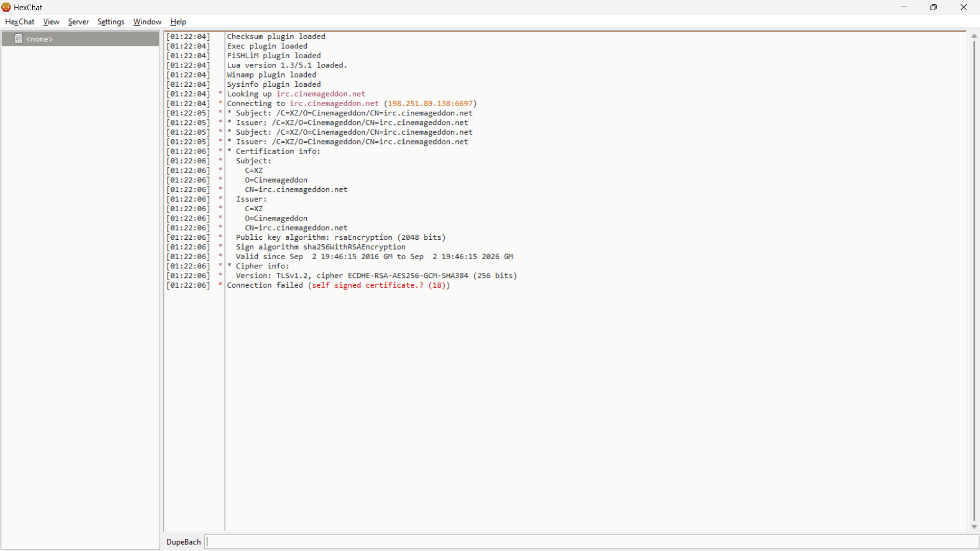This screenshot has width=980, height=551.
Task: Open the HexChat menu
Action: point(19,22)
